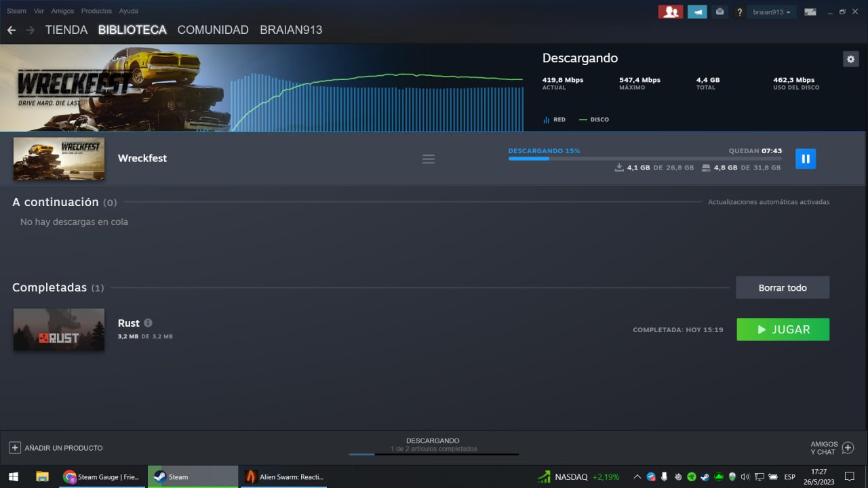Open the inbox envelope icon
Viewport: 868px width, 488px height.
[x=719, y=12]
